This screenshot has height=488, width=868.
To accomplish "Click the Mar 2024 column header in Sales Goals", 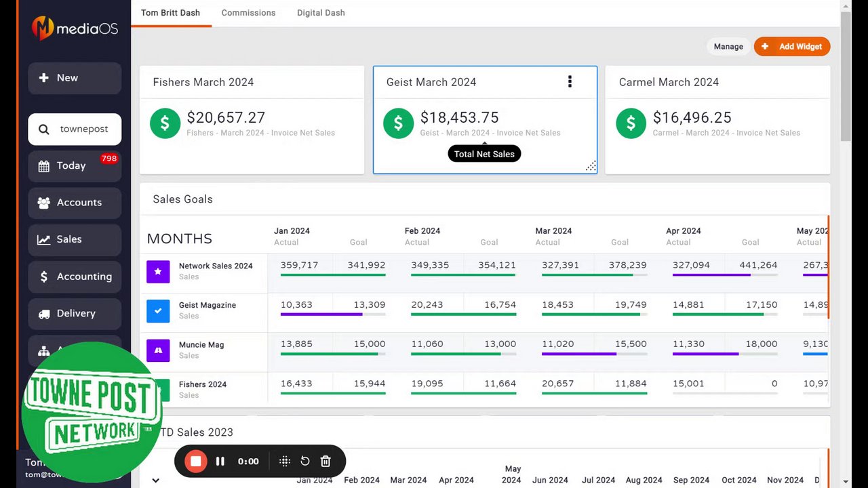I will (553, 230).
